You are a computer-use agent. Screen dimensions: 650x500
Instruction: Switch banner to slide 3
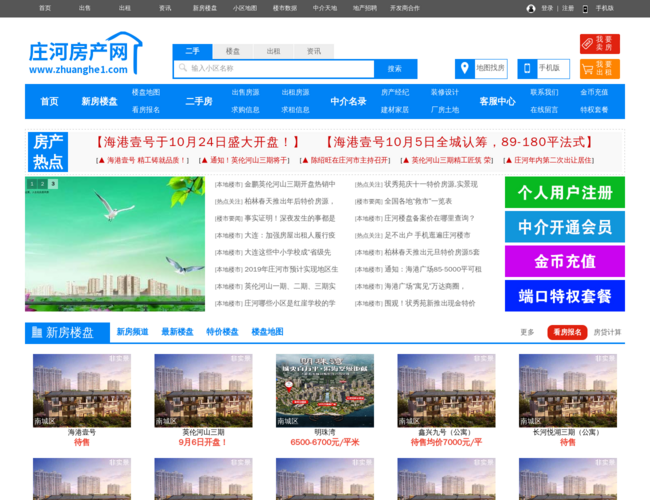[x=53, y=184]
